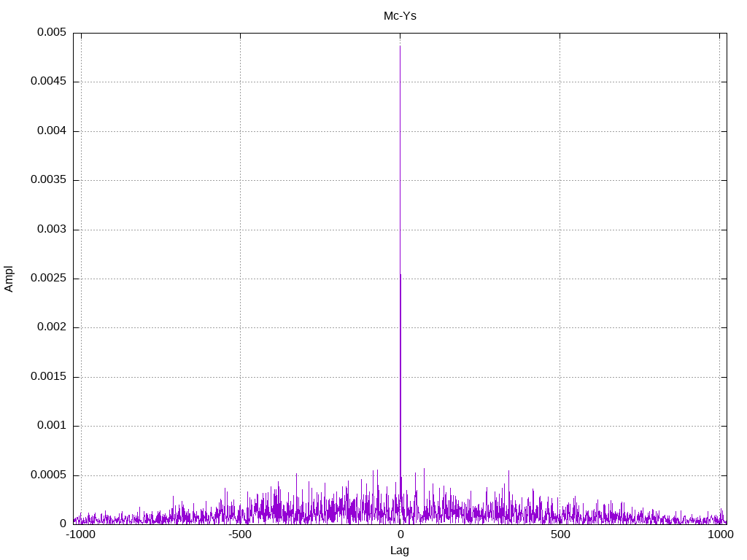Click the 0.001 y-axis tick label
The image size is (747, 560).
[51, 426]
